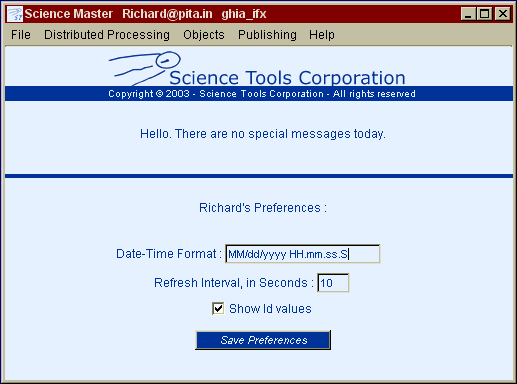Viewport: 517px width, 384px height.
Task: Click the Science Tools Corporation banner text
Action: click(287, 78)
